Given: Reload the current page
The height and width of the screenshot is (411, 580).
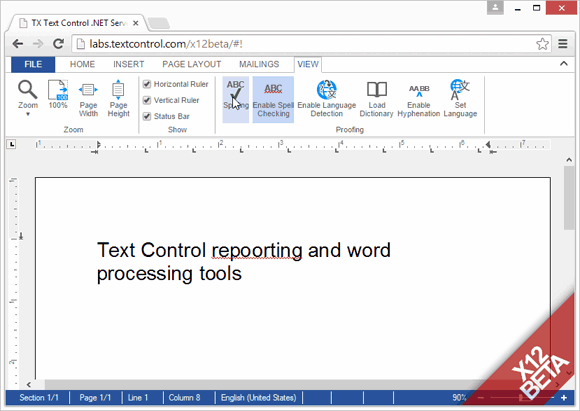Looking at the screenshot, I should point(58,44).
